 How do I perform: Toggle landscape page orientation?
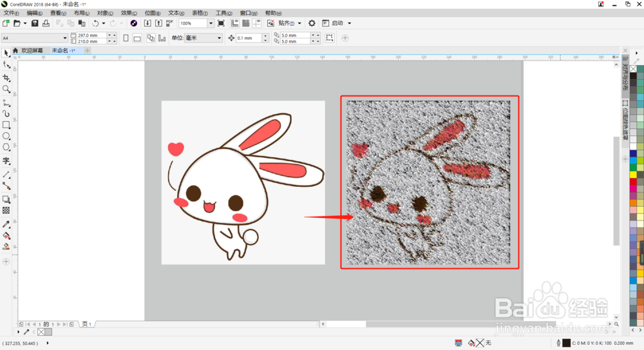137,38
